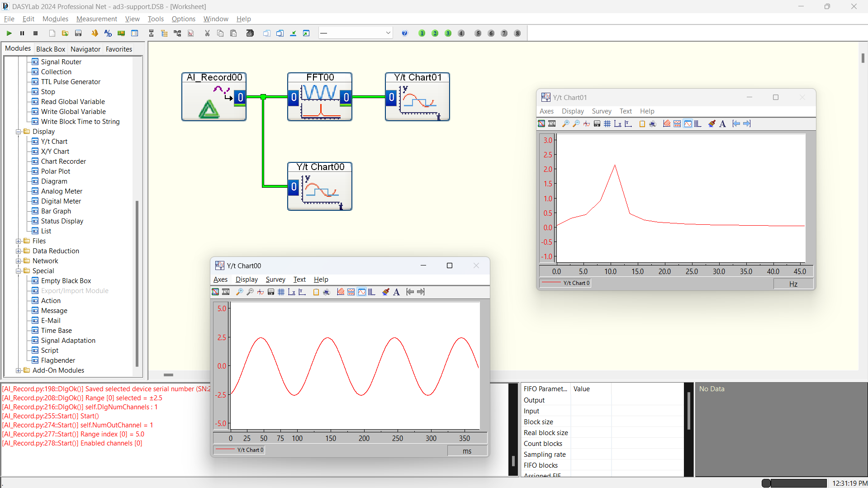
Task: Select the FFT00 module block
Action: coord(319,96)
